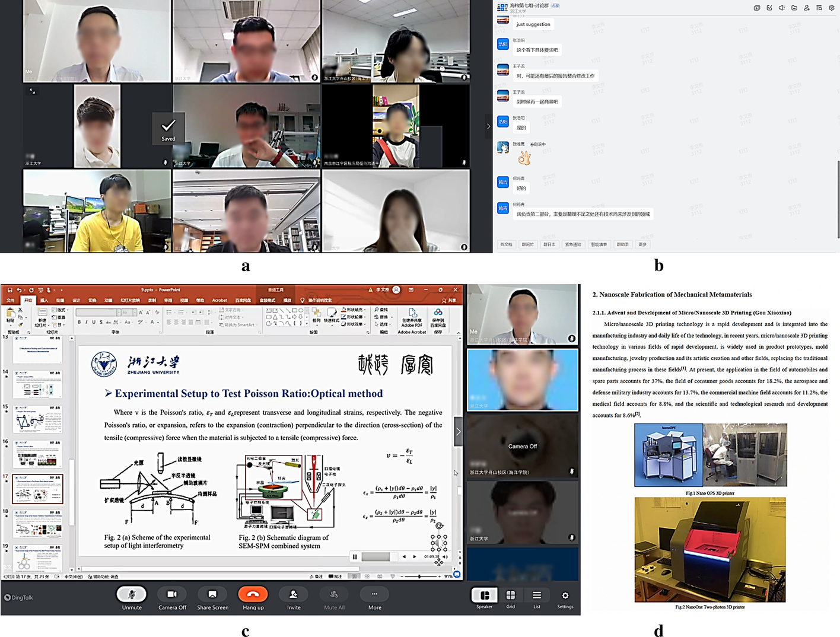Click the Unmute microphone button
The image size is (840, 637).
[132, 594]
